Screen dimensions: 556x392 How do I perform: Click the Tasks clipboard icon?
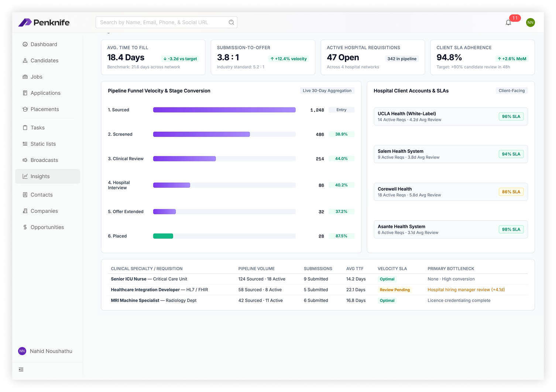25,128
